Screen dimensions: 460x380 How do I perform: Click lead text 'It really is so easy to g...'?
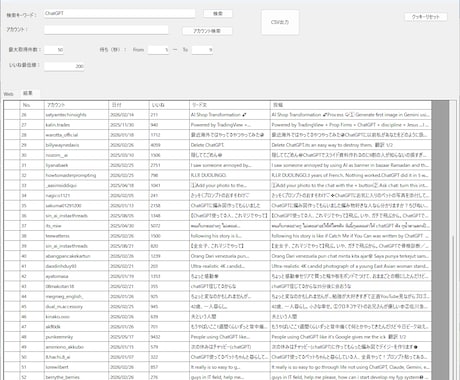coord(230,367)
